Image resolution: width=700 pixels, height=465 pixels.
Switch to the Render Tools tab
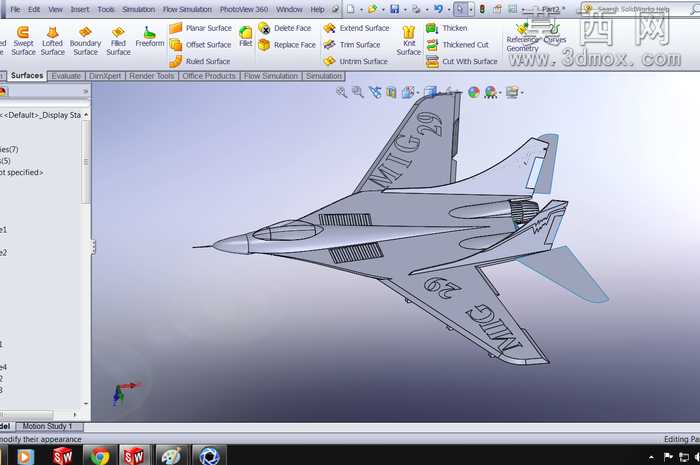[152, 76]
